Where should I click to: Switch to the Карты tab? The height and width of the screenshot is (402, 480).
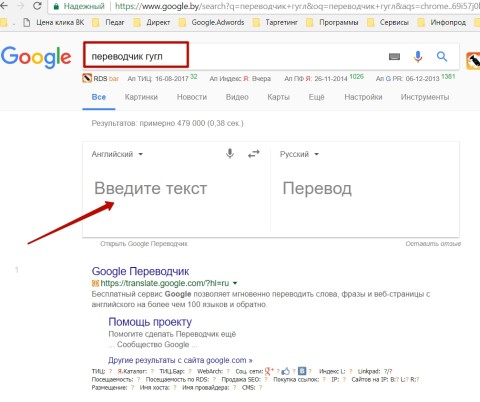click(x=278, y=97)
